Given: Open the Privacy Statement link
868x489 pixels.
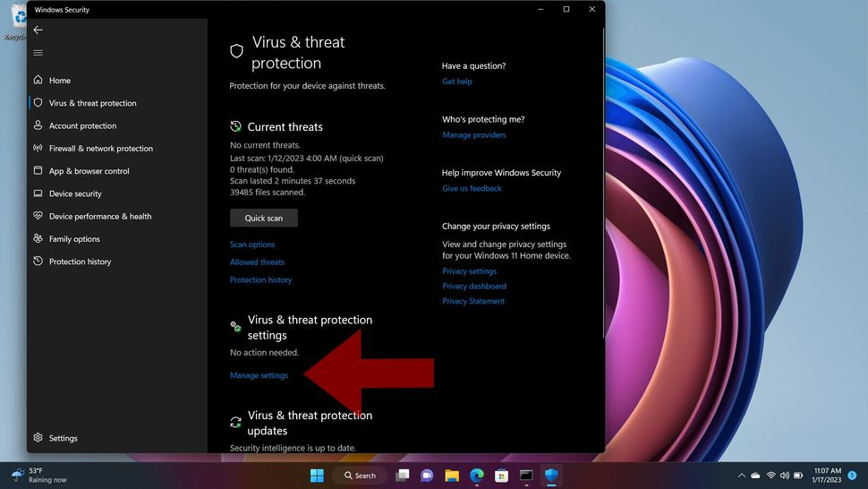Looking at the screenshot, I should pos(473,301).
